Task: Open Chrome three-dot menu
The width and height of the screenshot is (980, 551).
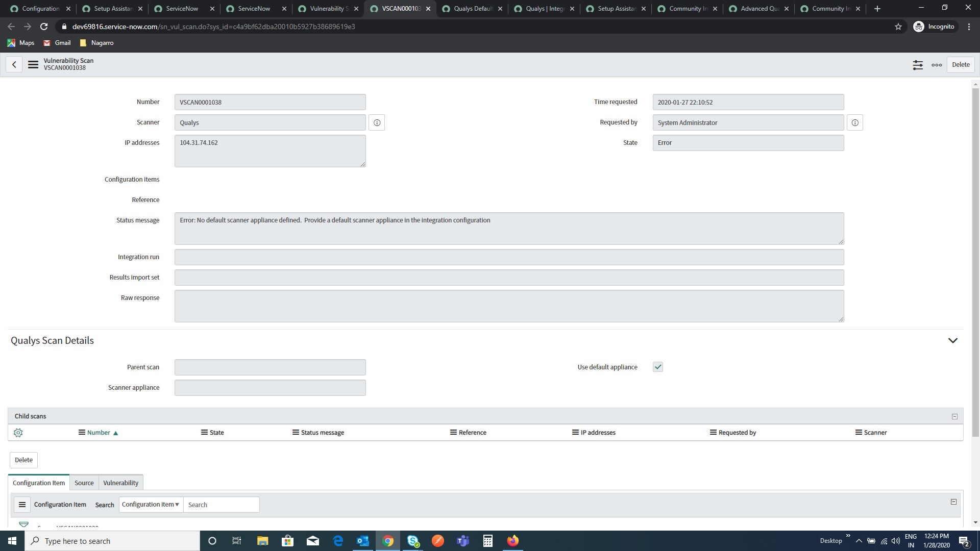Action: 969,27
